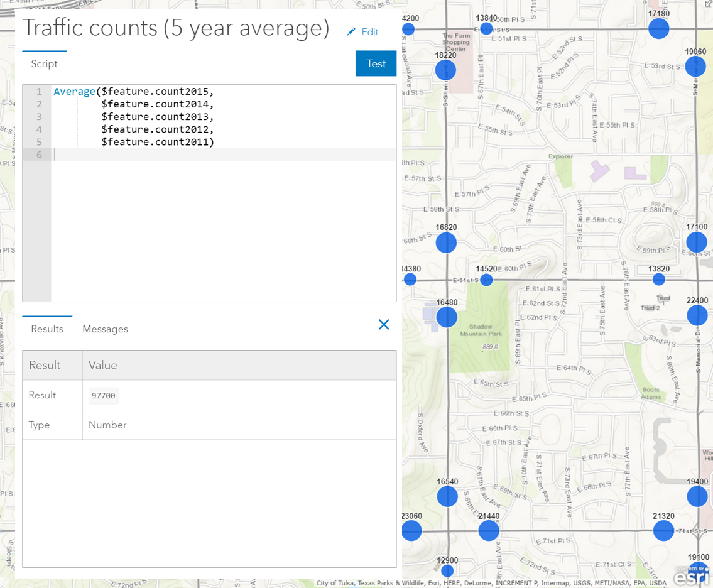713x588 pixels.
Task: Click Shadow Mountain Park label on map
Action: [x=481, y=330]
